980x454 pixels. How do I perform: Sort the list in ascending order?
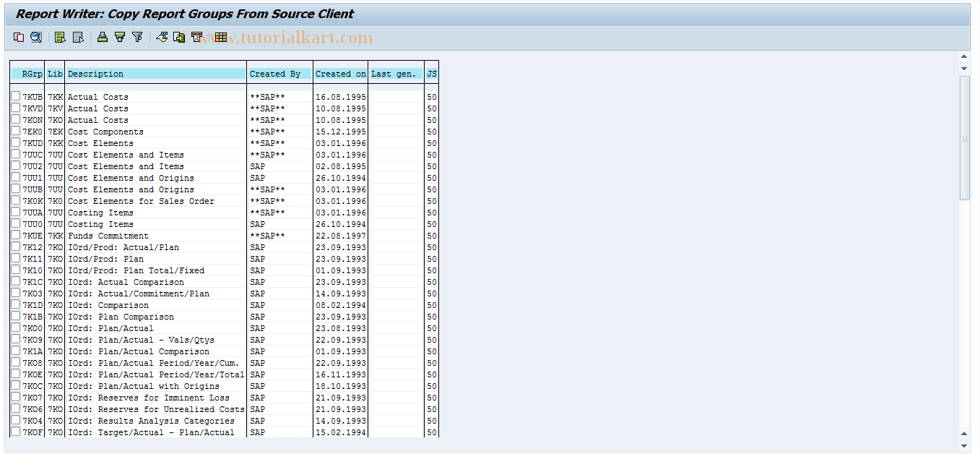101,37
